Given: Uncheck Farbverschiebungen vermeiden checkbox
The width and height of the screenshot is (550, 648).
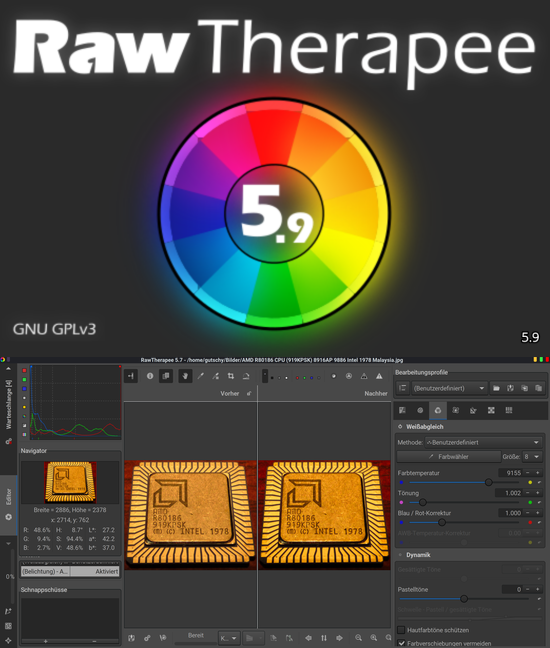Looking at the screenshot, I should coord(401,643).
